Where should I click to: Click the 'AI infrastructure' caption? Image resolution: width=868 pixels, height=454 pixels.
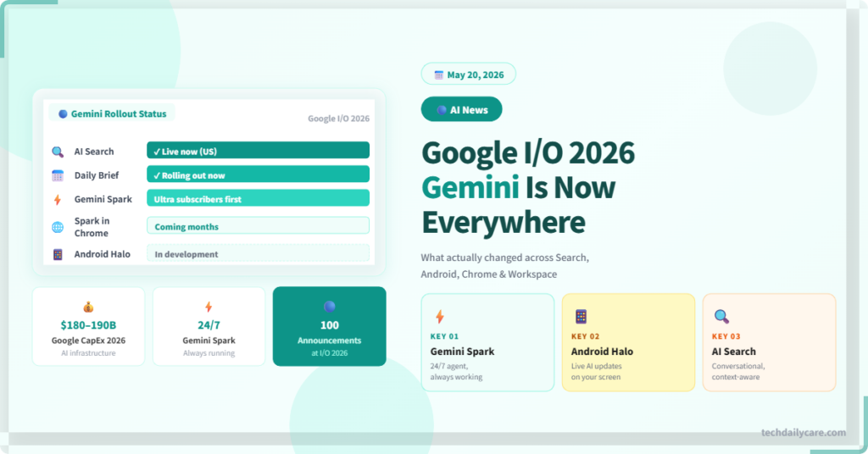(88, 353)
